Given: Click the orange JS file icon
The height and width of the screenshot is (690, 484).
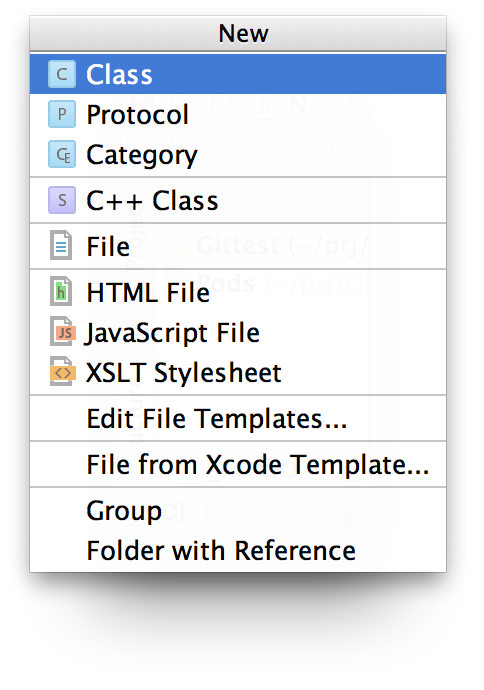Looking at the screenshot, I should tap(62, 331).
